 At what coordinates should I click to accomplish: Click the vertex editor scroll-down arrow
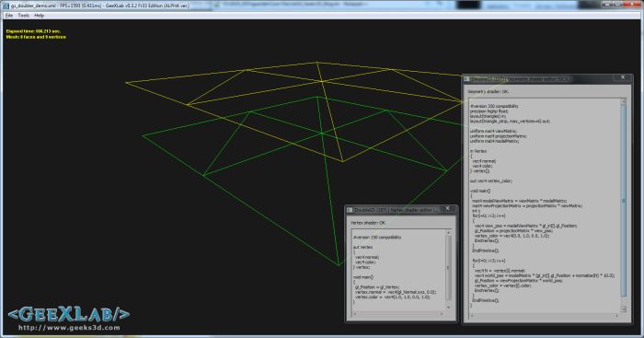tap(448, 308)
